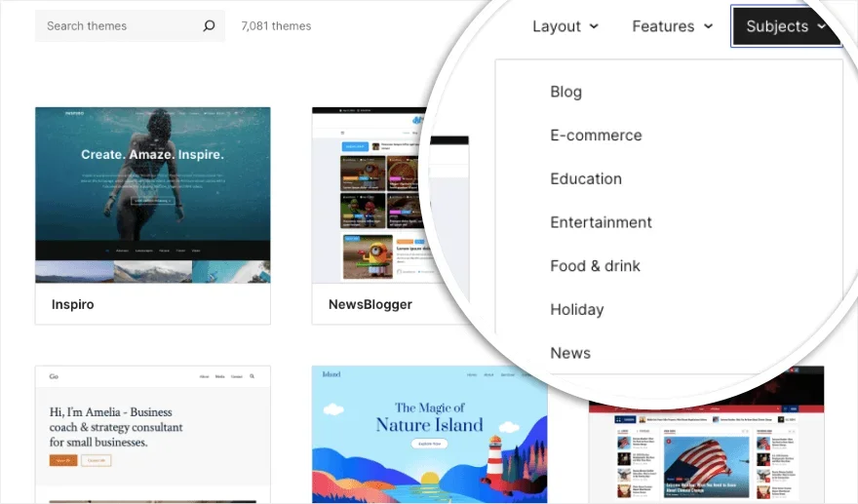Image resolution: width=858 pixels, height=504 pixels.
Task: Click the orange button in Amelia preview
Action: click(61, 460)
